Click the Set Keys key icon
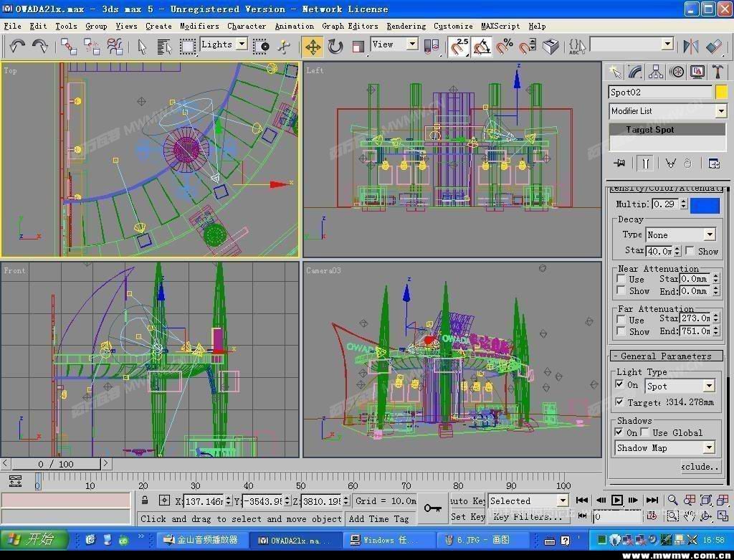 tap(432, 508)
